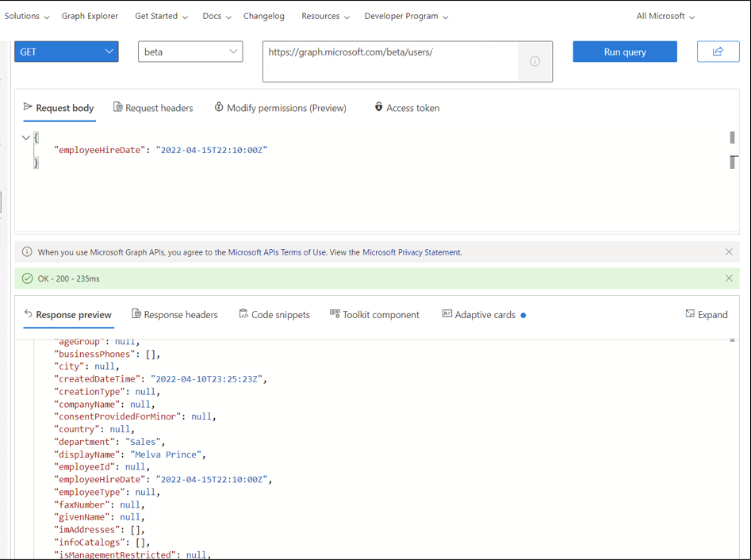The image size is (751, 560).
Task: Switch to the Adaptive cards tab
Action: (483, 314)
